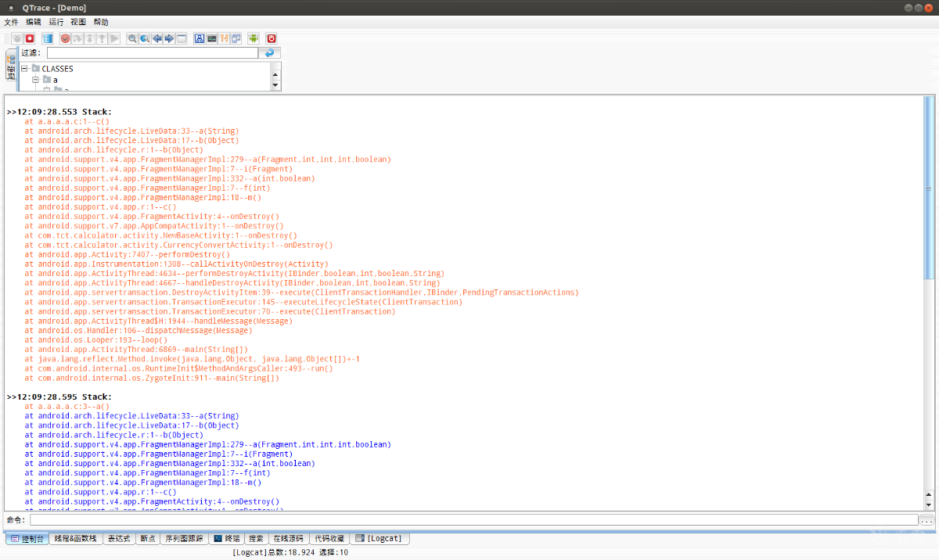Click 'at a.a.a.a.c:3--a()' trace line
Screen dimensions: 939x560
point(67,406)
